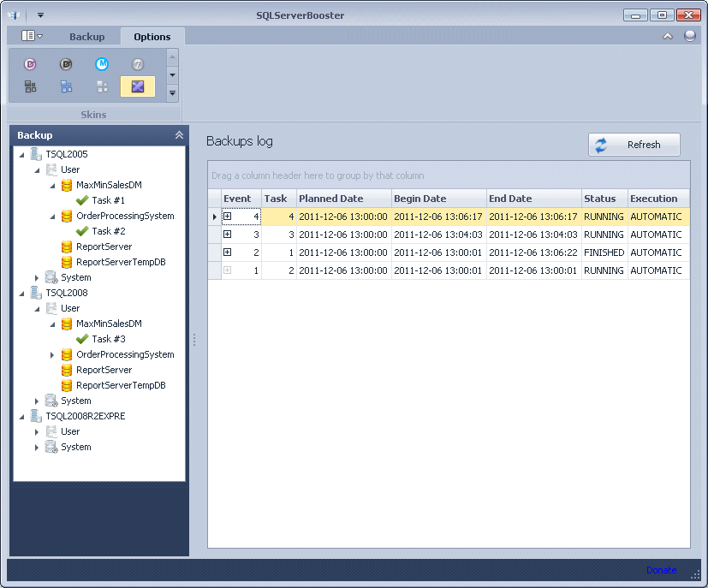Click the panel splitter dots handle
708x588 pixels.
194,339
